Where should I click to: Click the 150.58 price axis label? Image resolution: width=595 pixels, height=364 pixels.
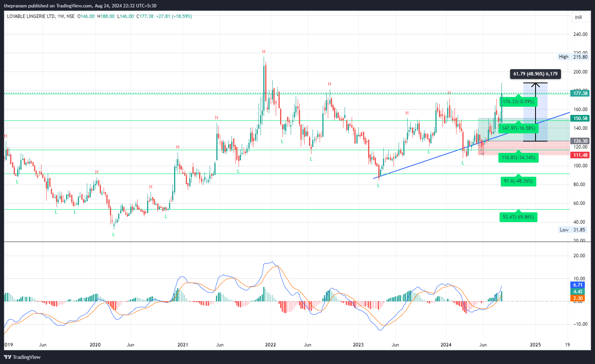581,118
